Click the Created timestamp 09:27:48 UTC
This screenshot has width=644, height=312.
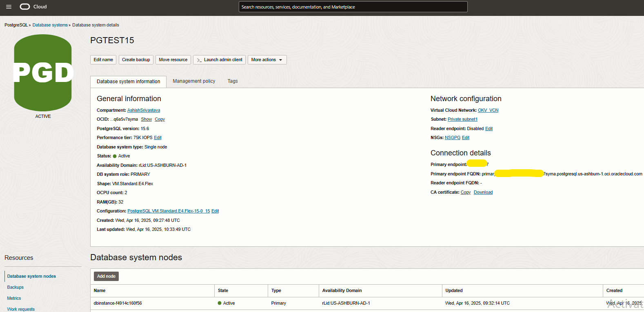[148, 220]
